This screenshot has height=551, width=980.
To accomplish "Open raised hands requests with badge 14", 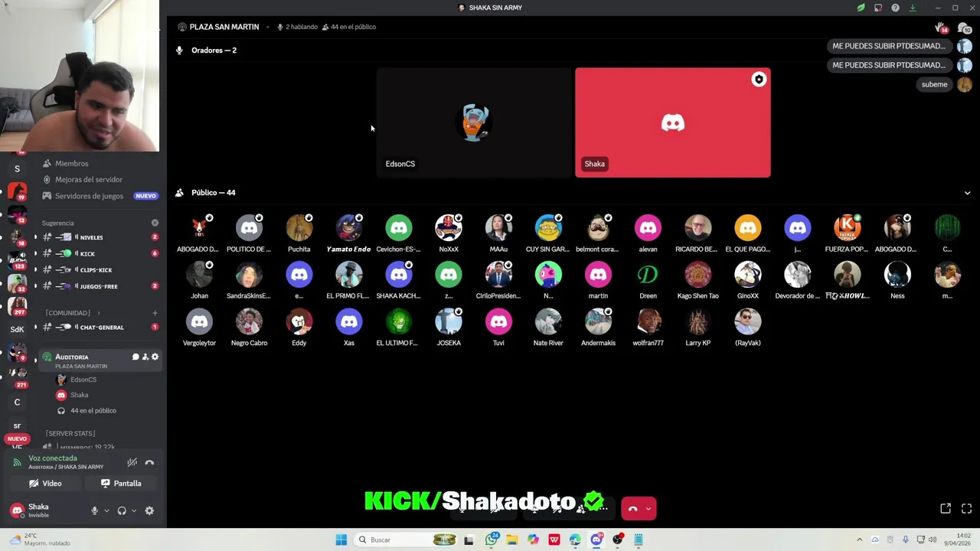I will (x=941, y=28).
